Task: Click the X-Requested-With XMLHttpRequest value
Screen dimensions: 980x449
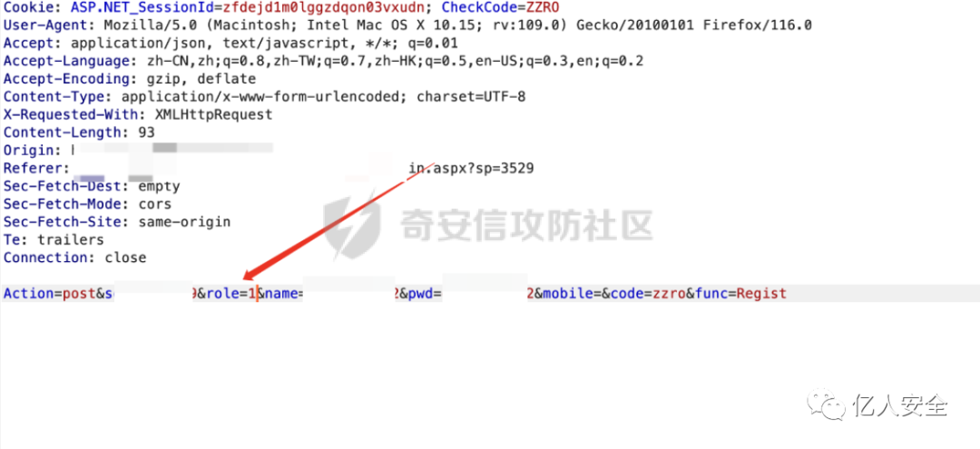Action: pos(214,115)
